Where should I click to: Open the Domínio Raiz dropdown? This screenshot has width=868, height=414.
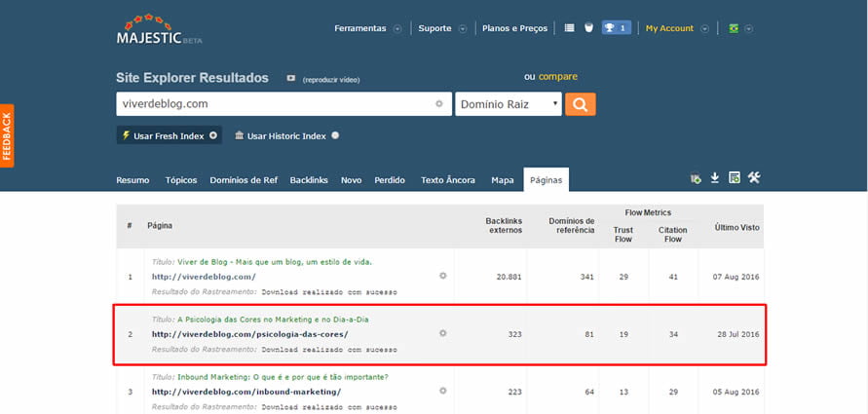[x=509, y=104]
